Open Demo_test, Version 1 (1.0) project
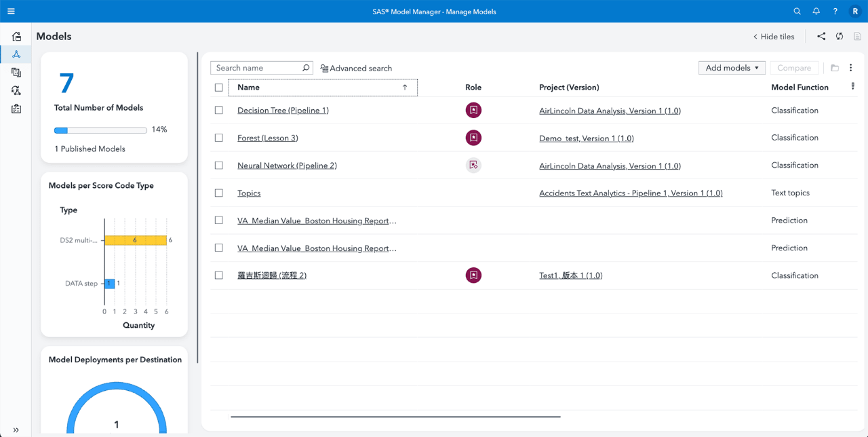The width and height of the screenshot is (868, 437). pyautogui.click(x=587, y=138)
